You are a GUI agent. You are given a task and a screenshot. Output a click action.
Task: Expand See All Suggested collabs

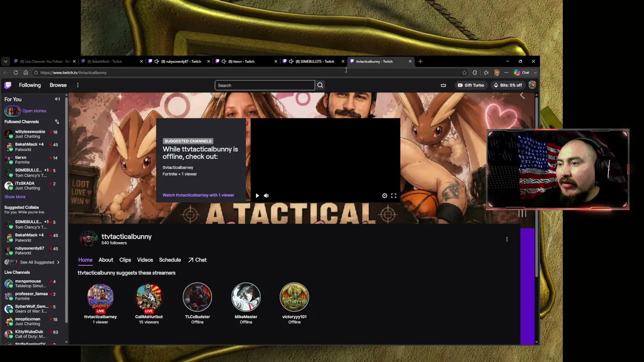(33, 262)
